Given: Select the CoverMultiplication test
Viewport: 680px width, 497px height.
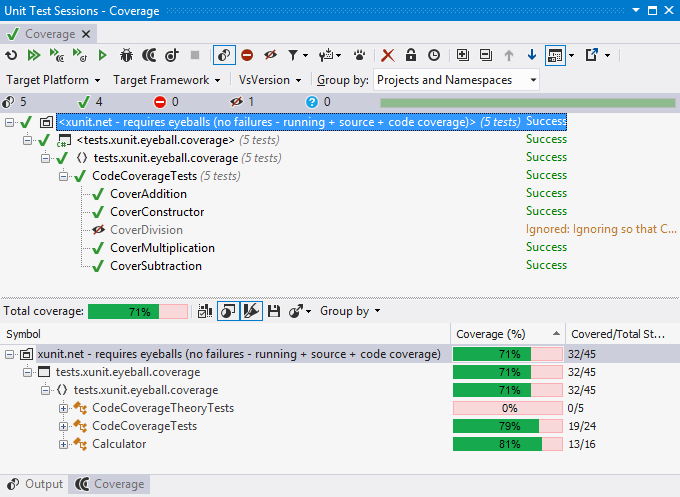Looking at the screenshot, I should point(162,248).
